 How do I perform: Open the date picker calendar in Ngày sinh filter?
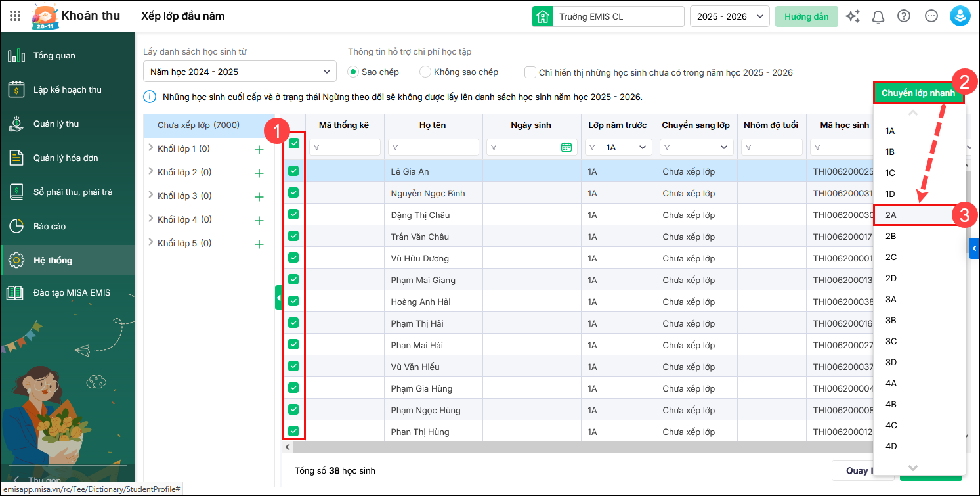coord(566,147)
